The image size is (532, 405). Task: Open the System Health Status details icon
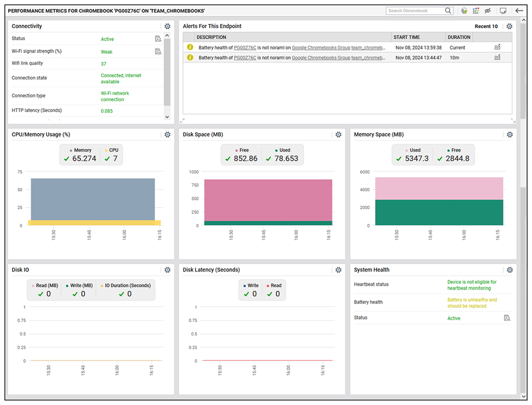click(507, 318)
